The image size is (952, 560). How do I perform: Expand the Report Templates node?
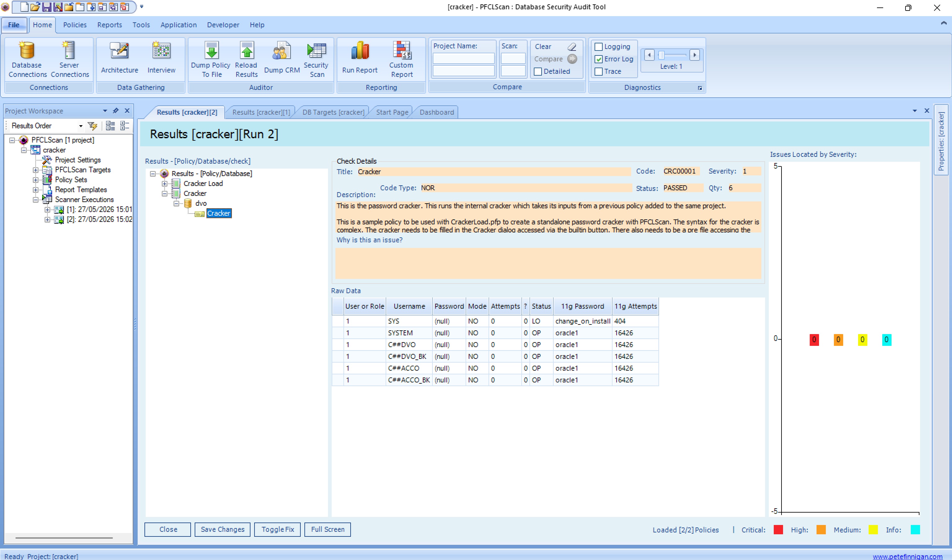36,190
